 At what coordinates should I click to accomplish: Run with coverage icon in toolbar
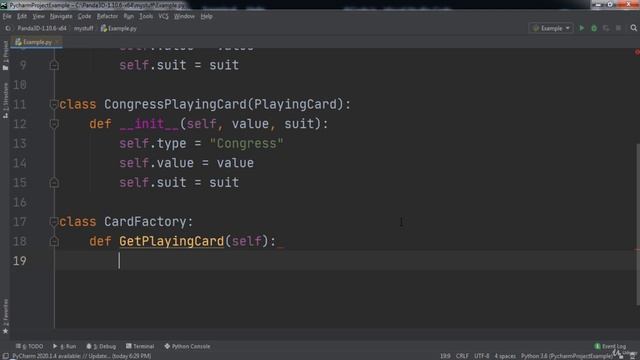coord(606,28)
